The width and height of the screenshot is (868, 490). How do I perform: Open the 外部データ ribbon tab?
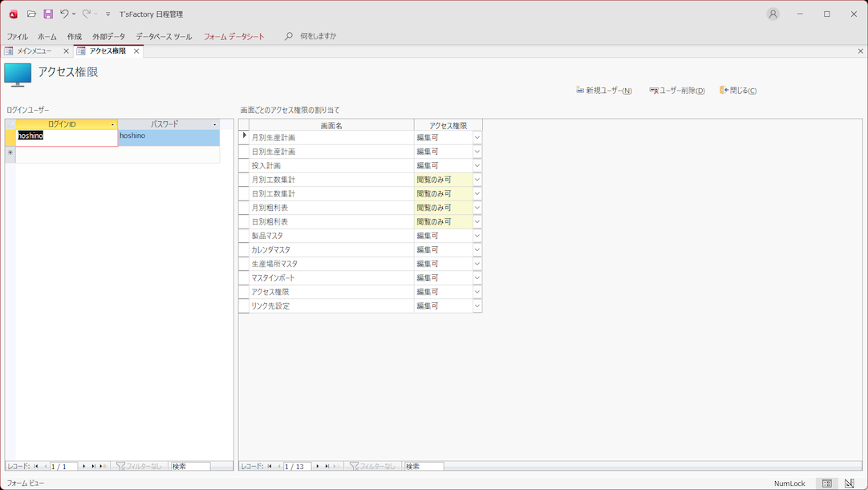[108, 36]
